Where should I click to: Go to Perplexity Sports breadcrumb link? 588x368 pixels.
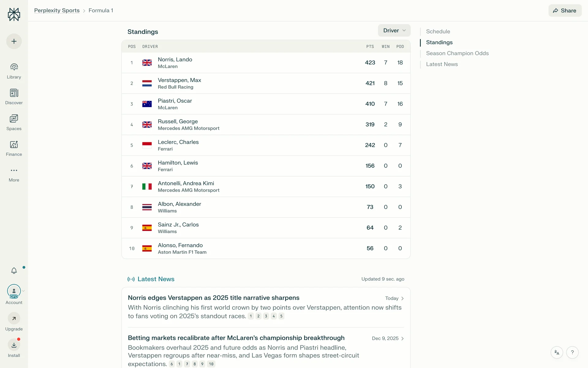57,10
